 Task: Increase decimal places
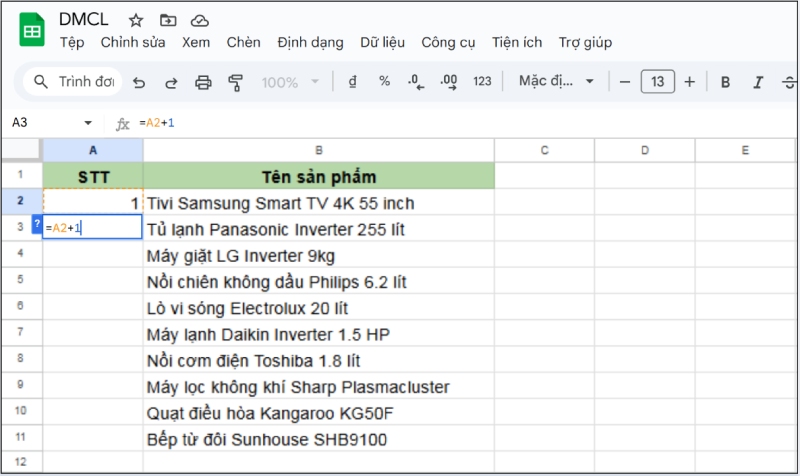pyautogui.click(x=448, y=82)
